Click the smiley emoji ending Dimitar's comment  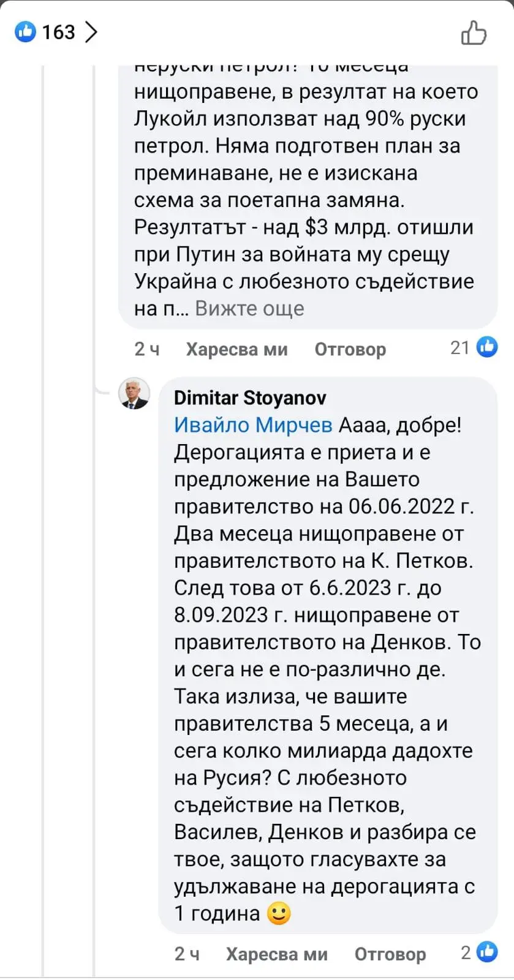[x=279, y=914]
